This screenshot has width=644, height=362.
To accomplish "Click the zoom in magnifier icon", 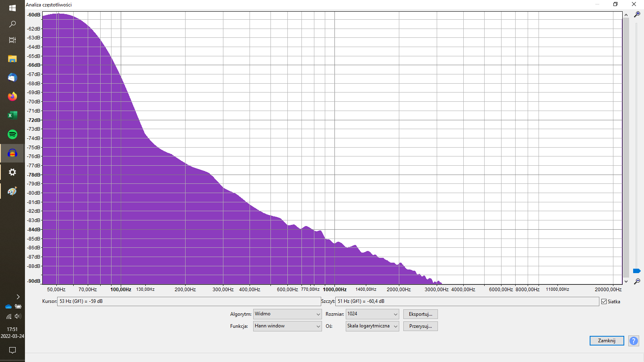I will 637,14.
